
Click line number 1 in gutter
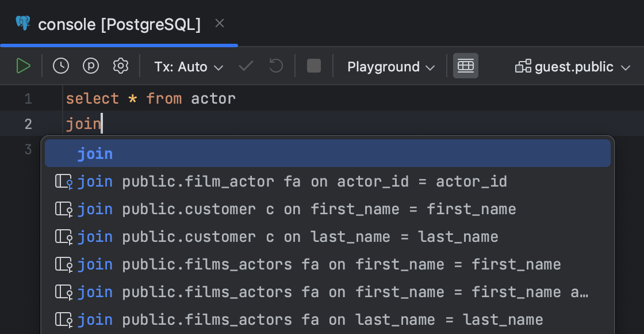[28, 99]
